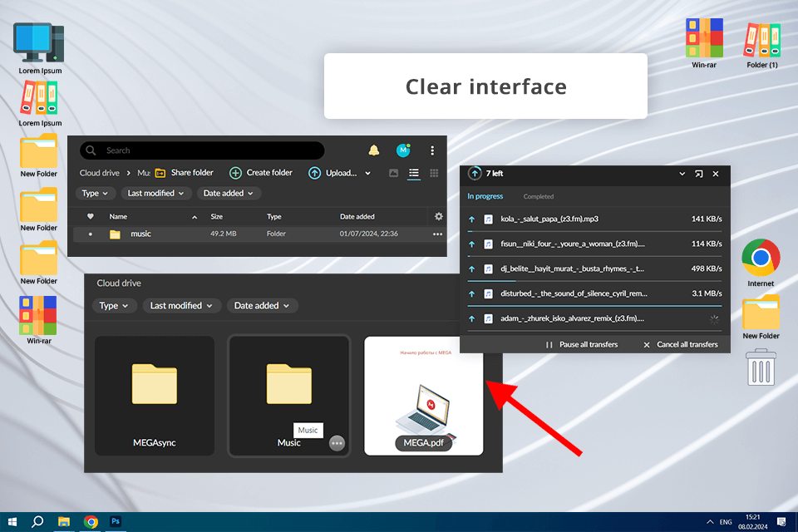Select the kola_-_salut_papa transfer row
Viewport: 798px width, 532px height.
594,219
